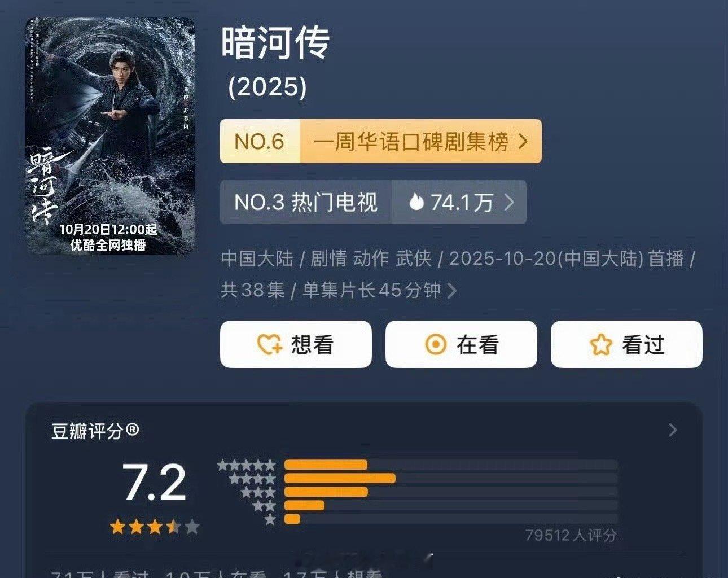Viewport: 728px width, 578px height.
Task: Click the registered mark beside 豆瓣评分
Action: (x=132, y=430)
